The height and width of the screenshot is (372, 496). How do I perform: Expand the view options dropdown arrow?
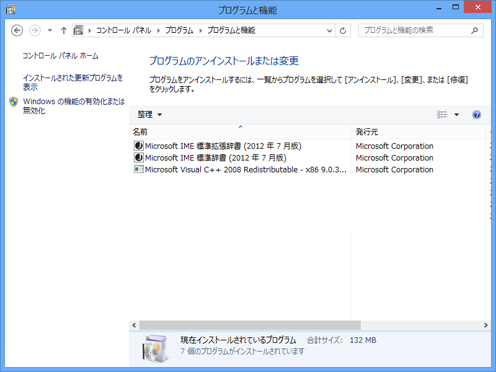point(457,115)
